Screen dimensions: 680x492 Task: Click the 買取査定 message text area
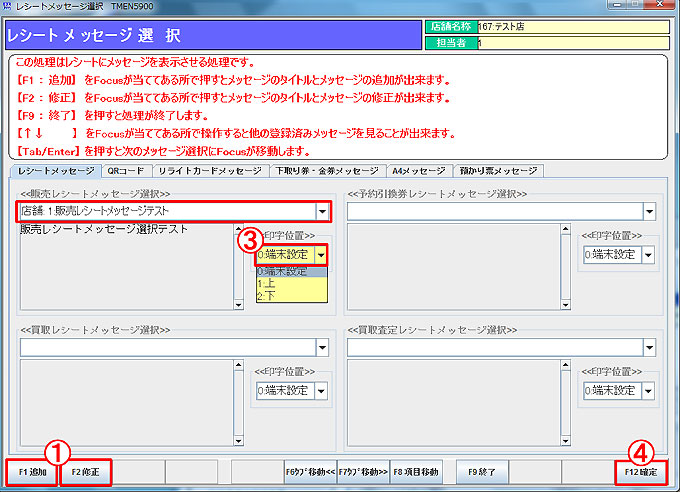[454, 403]
